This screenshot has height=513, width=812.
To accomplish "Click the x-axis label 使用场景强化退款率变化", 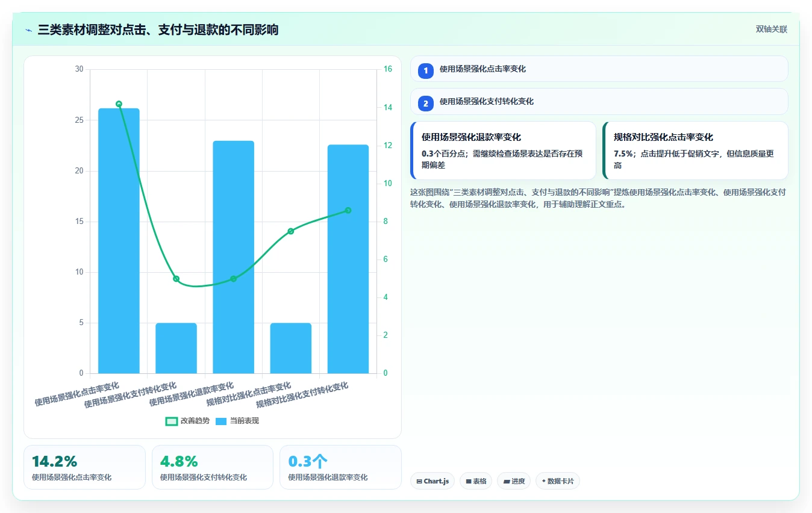I will (x=192, y=394).
